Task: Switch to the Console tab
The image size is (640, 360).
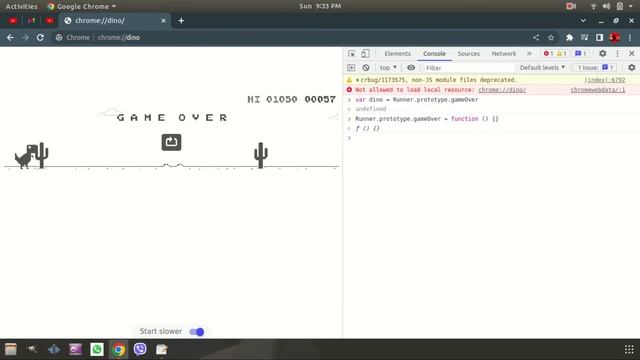Action: coord(434,53)
